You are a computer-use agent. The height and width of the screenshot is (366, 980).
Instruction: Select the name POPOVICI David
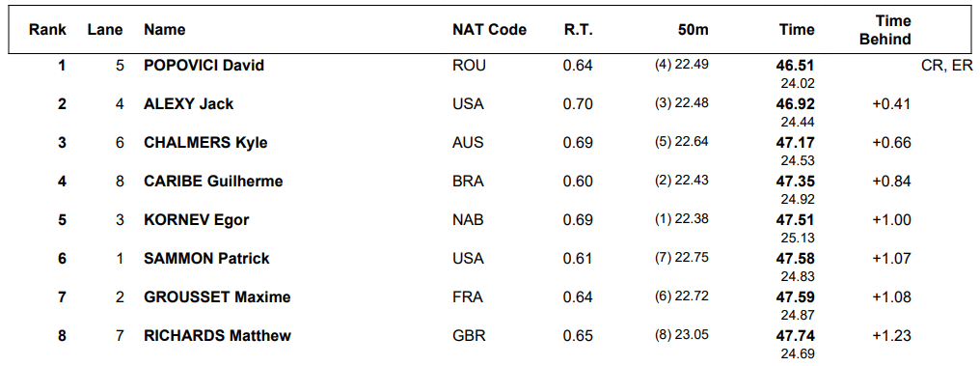coord(204,65)
